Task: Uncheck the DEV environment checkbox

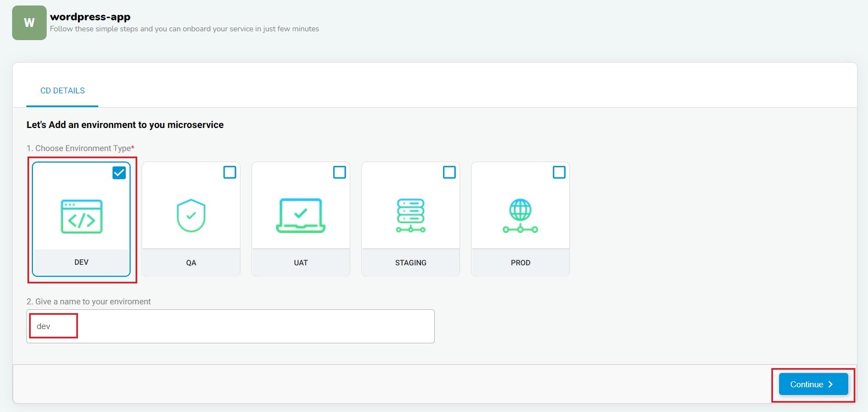Action: (119, 172)
